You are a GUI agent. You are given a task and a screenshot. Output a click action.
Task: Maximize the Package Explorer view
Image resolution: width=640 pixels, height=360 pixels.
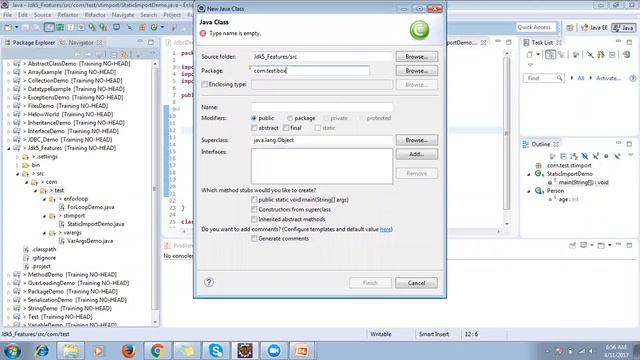(x=151, y=42)
